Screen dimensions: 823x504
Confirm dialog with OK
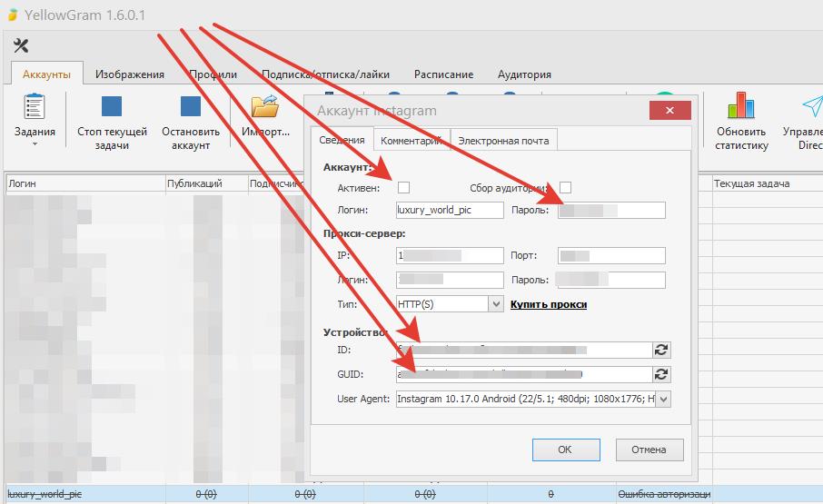click(566, 450)
